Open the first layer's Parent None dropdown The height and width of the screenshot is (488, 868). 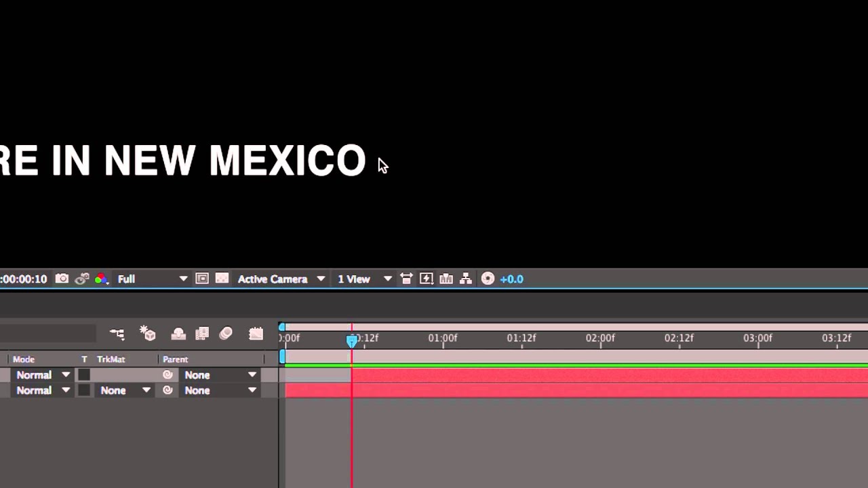coord(220,375)
